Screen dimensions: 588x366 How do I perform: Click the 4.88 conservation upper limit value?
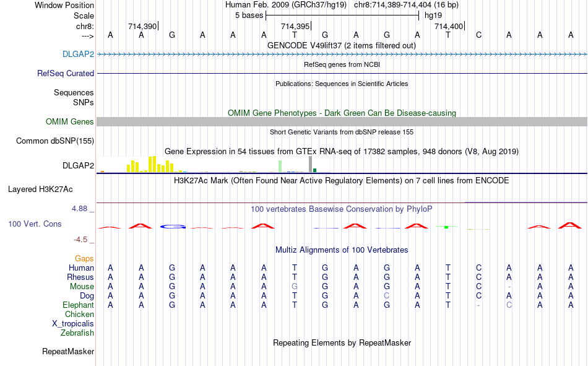pos(79,209)
